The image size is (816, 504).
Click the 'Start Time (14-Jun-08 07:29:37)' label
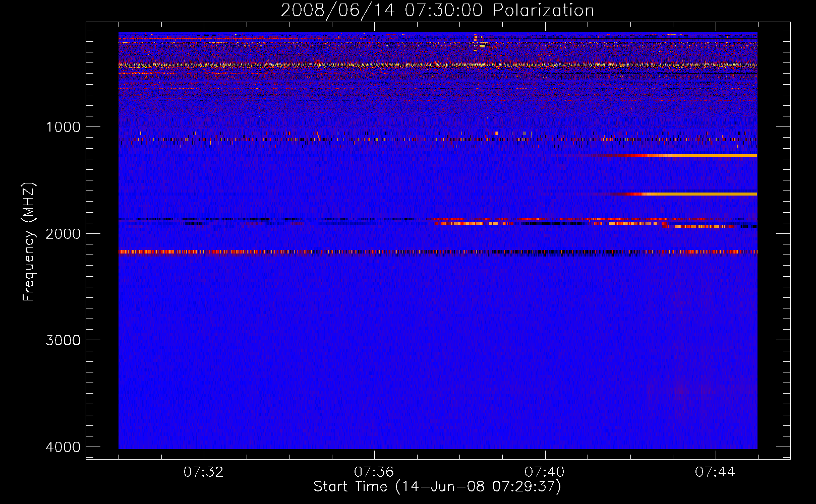(437, 487)
